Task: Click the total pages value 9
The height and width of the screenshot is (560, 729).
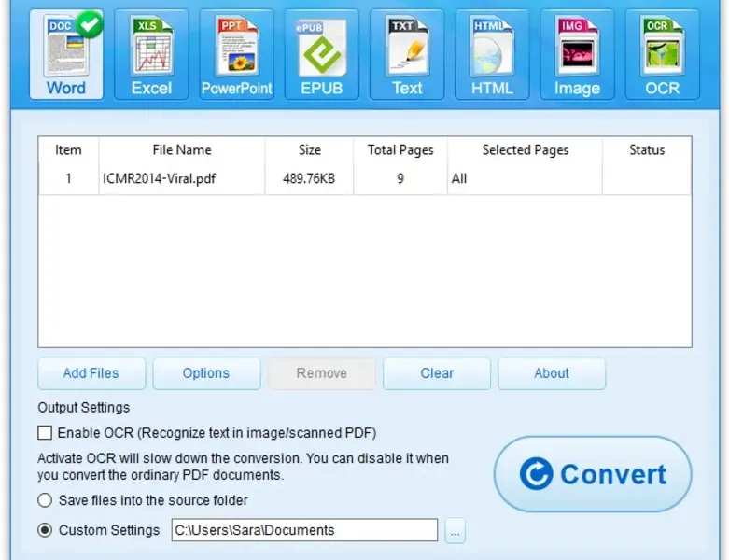Action: [x=400, y=178]
